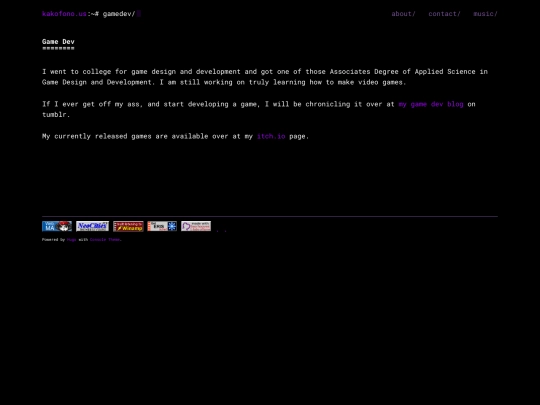
Task: Click the blue Web MA badge
Action: pyautogui.click(x=57, y=226)
